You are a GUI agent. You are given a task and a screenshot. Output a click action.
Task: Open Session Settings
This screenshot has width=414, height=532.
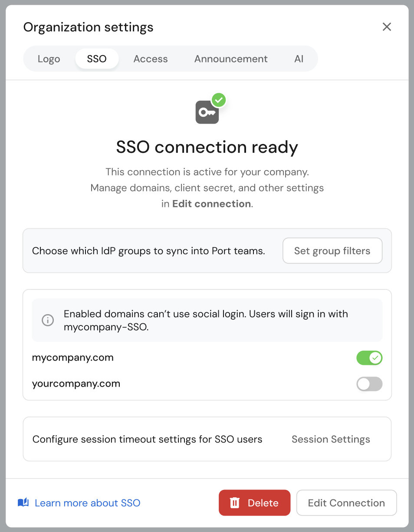tap(331, 440)
